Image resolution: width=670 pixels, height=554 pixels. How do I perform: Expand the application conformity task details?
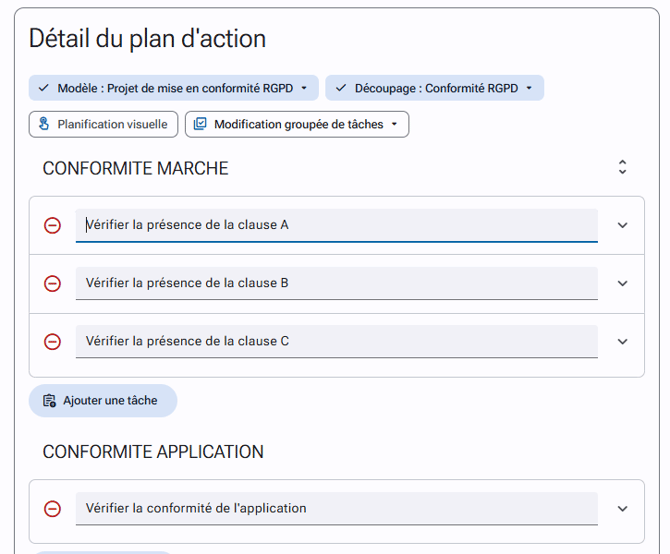tap(623, 508)
